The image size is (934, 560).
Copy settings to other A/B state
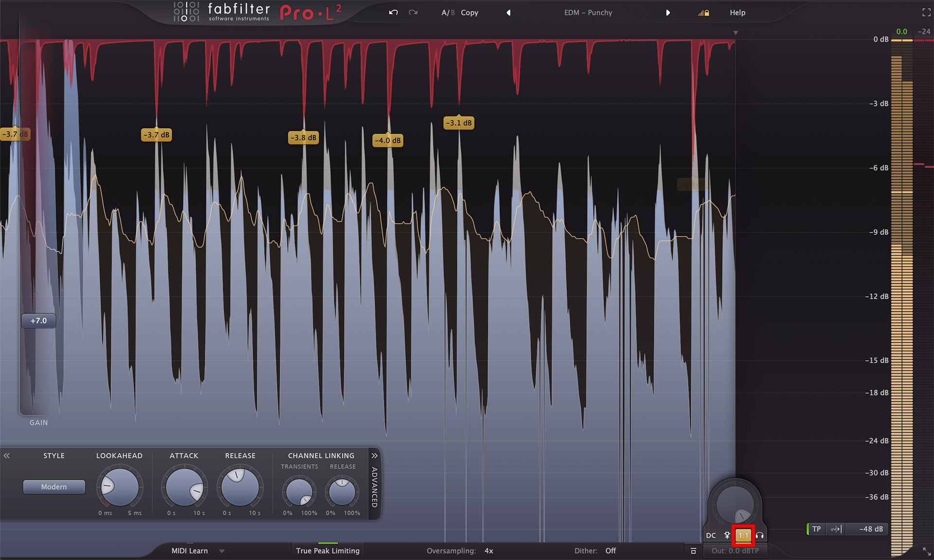[x=469, y=13]
